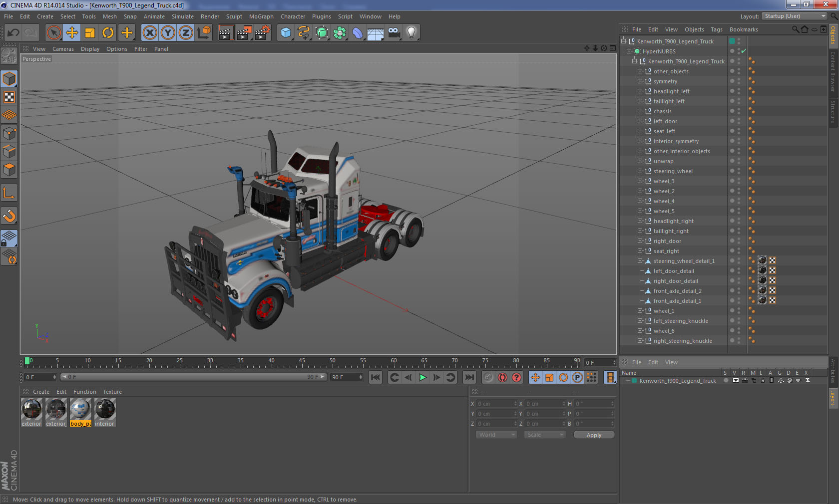Toggle HyperNURBS green enable checkmark
This screenshot has height=504, width=839.
point(744,51)
